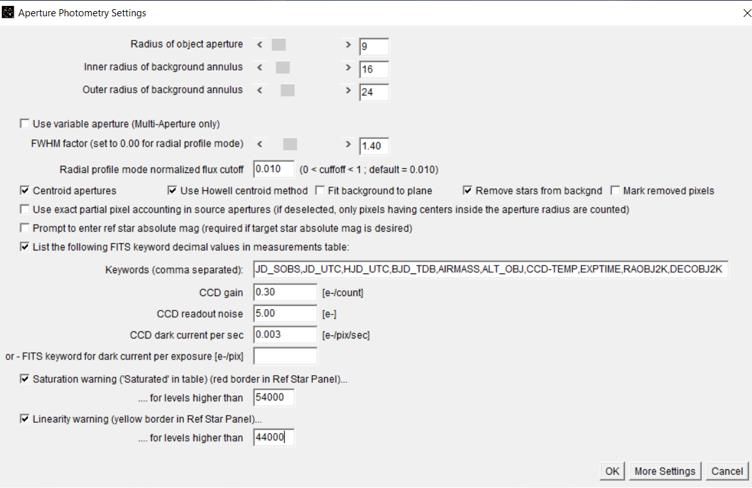The height and width of the screenshot is (488, 752).
Task: Enable Use variable aperture checkbox
Action: click(25, 124)
